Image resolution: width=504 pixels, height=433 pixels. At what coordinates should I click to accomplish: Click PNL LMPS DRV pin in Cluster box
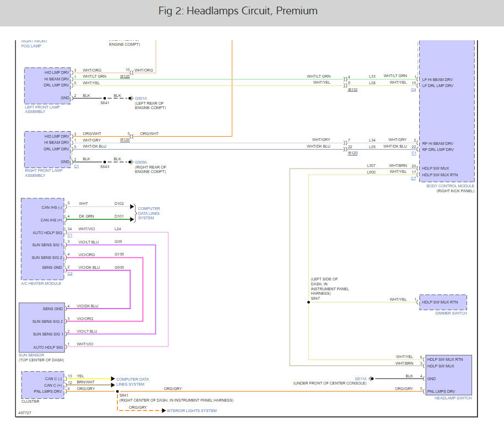47,392
